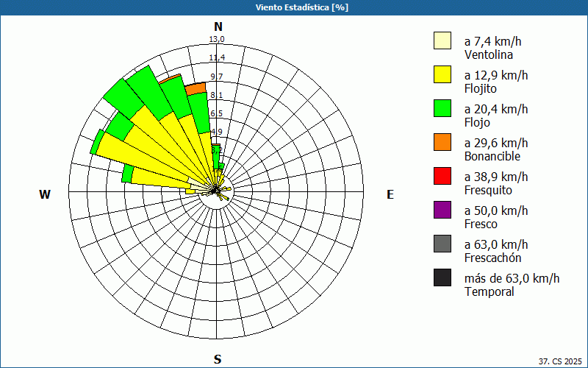Click the '37. CS 2025' footer text
This screenshot has width=588, height=368.
coord(560,361)
